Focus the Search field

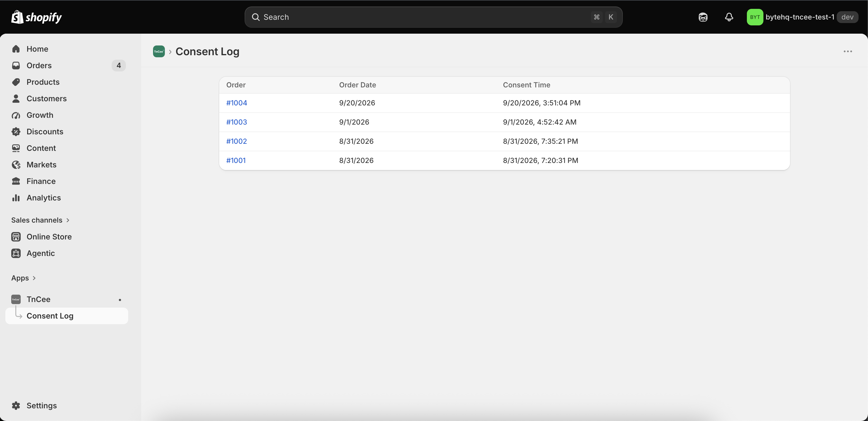pyautogui.click(x=433, y=17)
